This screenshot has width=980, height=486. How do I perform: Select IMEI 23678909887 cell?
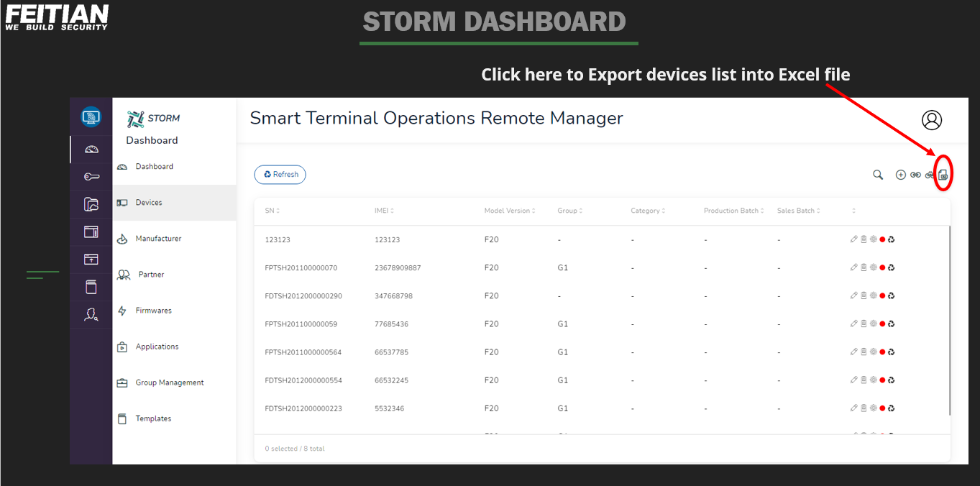(x=398, y=267)
